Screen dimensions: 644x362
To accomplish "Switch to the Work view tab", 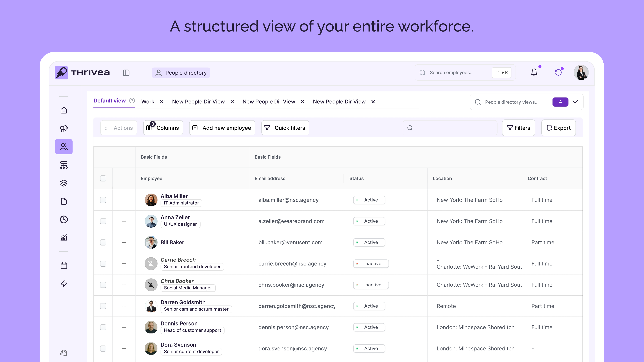I will [148, 102].
